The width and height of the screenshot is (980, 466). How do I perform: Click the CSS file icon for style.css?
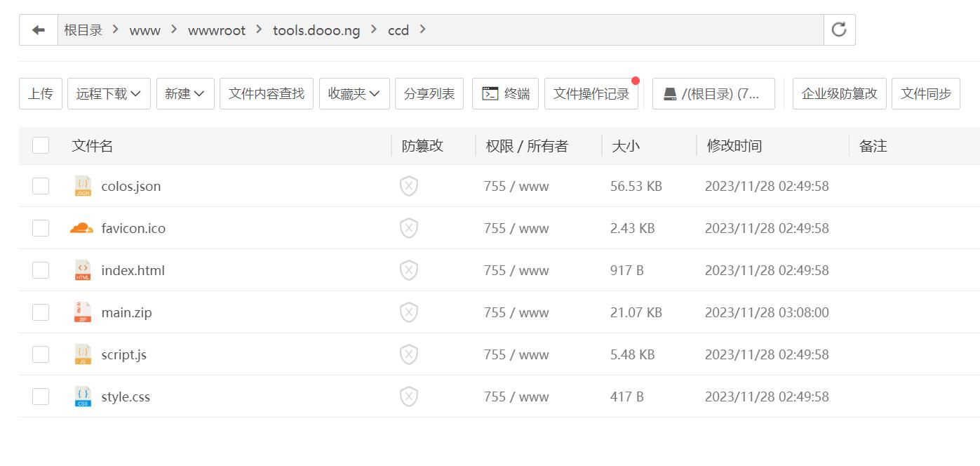(x=83, y=397)
